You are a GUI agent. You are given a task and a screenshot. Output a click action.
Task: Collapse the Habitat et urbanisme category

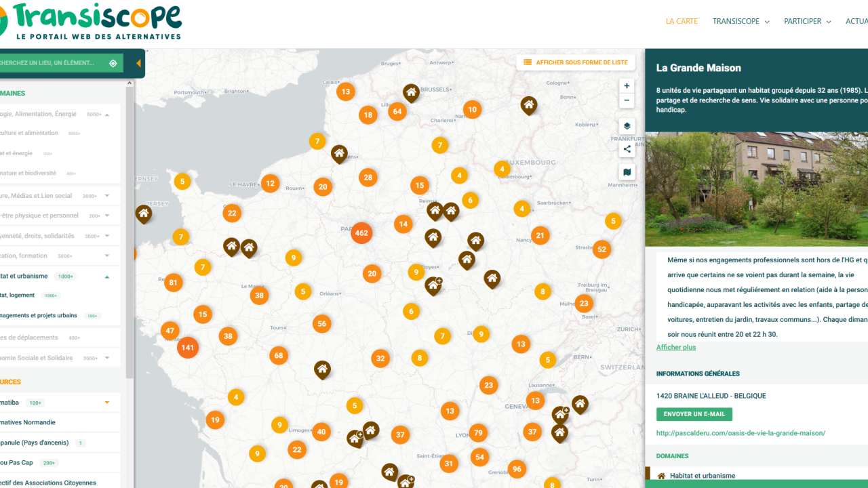107,277
